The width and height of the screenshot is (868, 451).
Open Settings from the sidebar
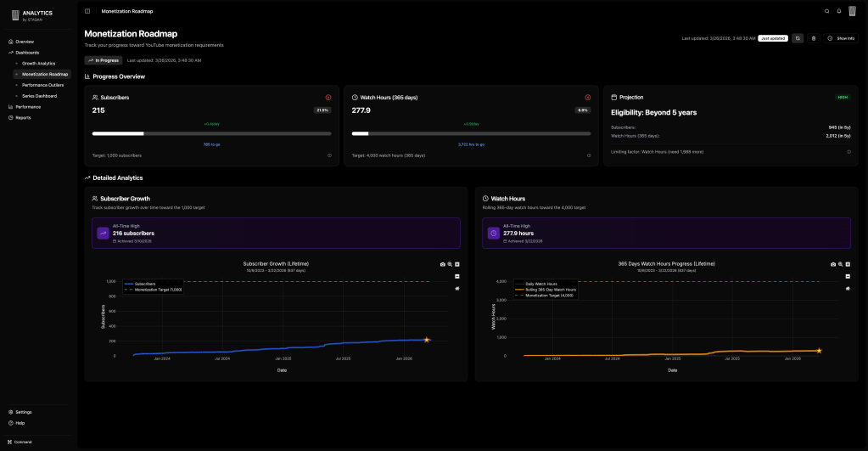click(x=23, y=412)
